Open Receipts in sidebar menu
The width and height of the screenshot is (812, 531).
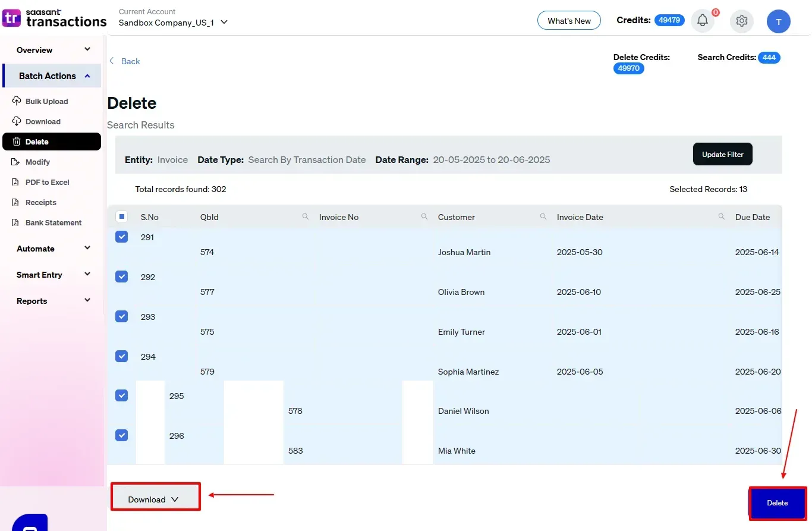click(41, 202)
